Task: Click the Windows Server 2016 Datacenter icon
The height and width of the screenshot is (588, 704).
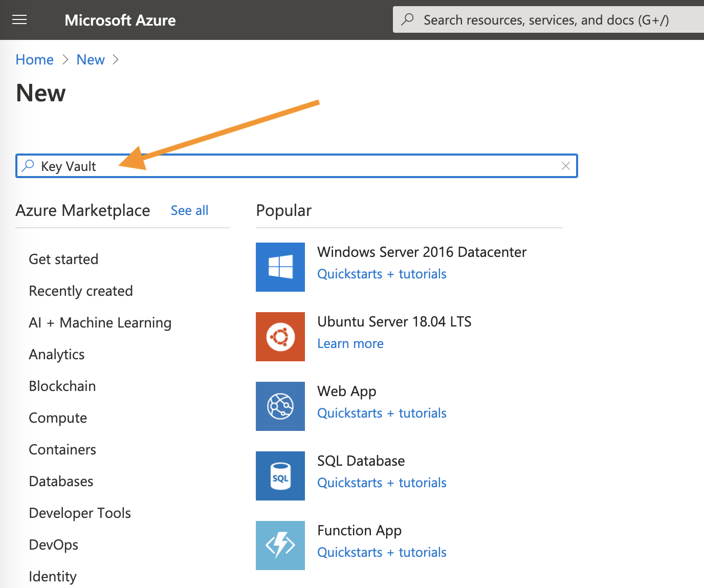Action: point(280,267)
